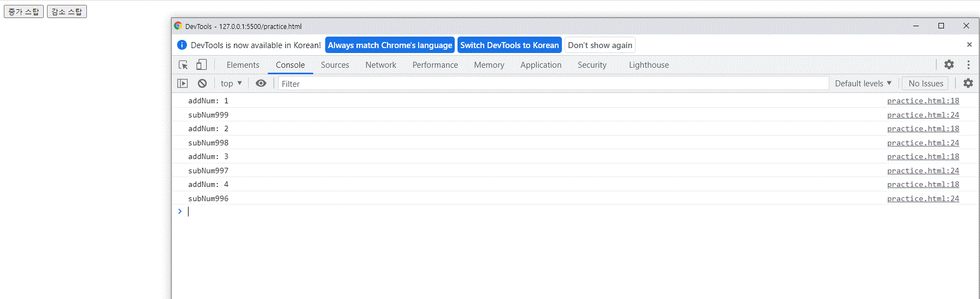
Task: Select the console message subNum996
Action: [x=208, y=198]
